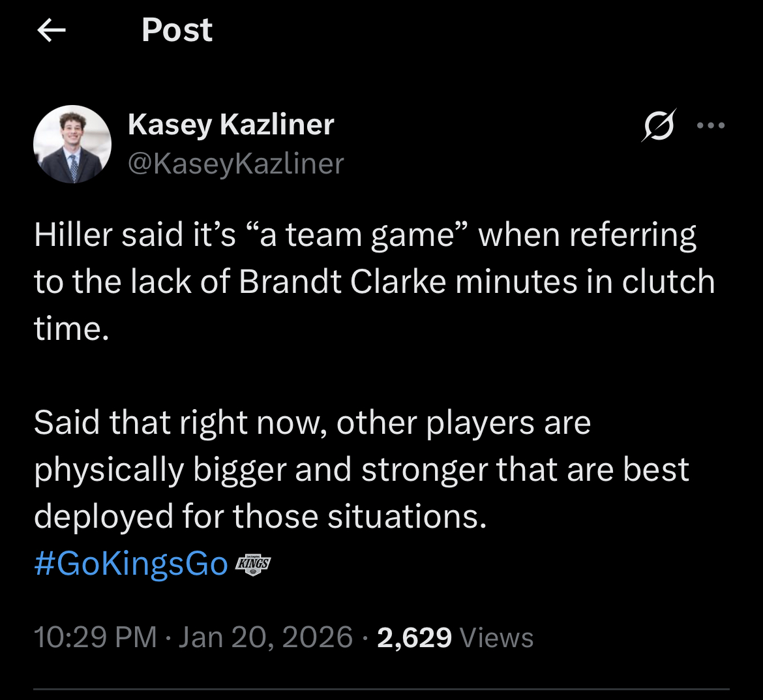Click the line starting "Said that right now"
Image resolution: width=763 pixels, height=700 pixels.
tap(312, 423)
